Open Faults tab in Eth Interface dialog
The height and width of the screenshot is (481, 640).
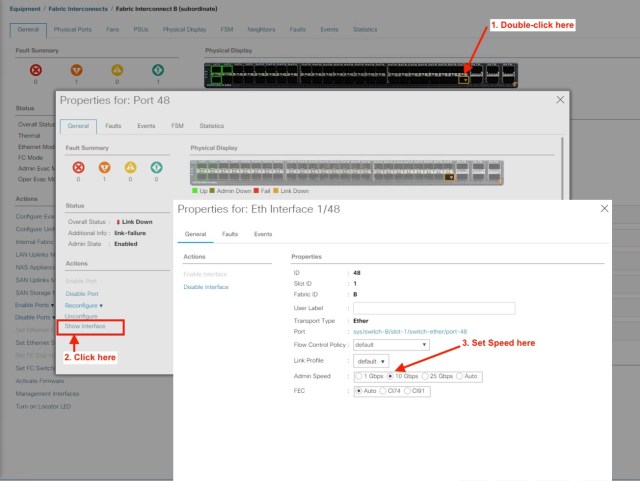(x=231, y=234)
